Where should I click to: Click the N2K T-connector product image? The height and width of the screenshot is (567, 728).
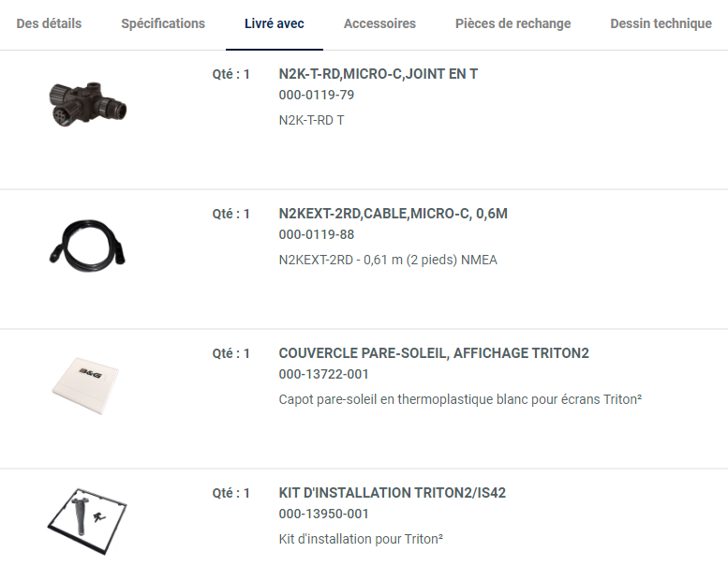pyautogui.click(x=87, y=101)
